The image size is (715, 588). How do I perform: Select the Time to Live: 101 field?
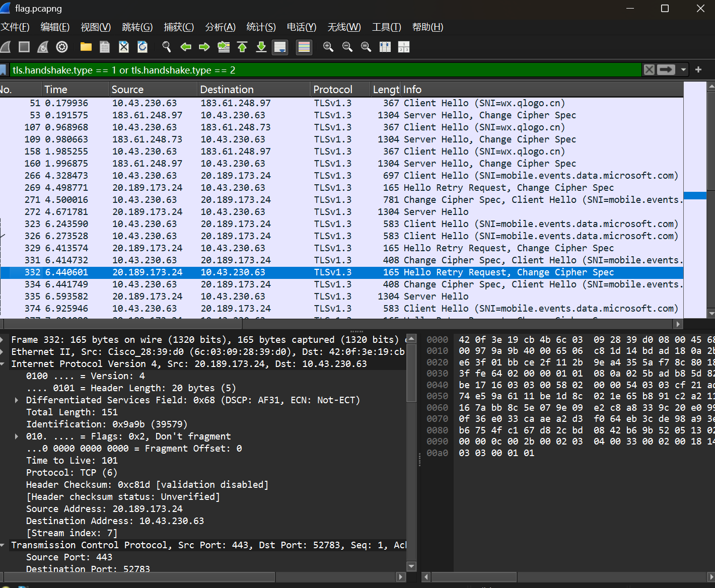tap(71, 461)
